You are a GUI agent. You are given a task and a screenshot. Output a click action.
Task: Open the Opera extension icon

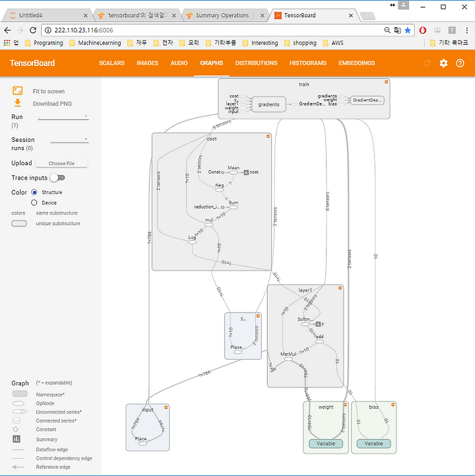pyautogui.click(x=422, y=30)
